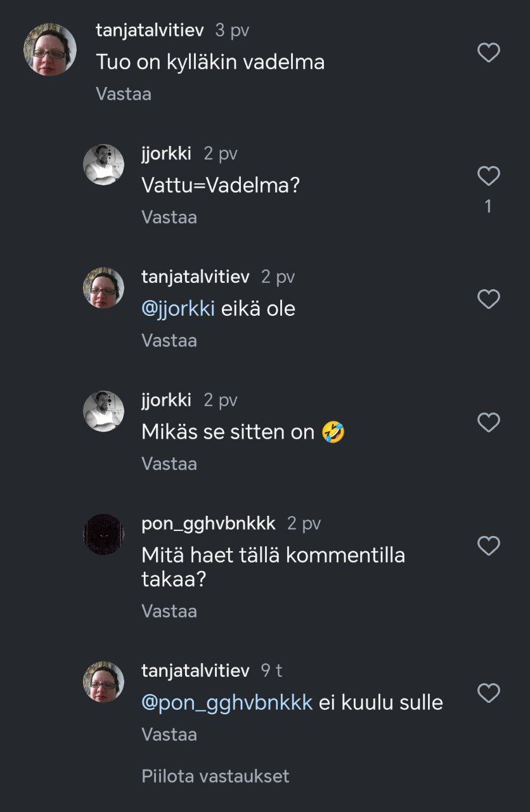Like the "Vattu=Vadelma?" reply
Screen dimensions: 530x812
coord(488,176)
